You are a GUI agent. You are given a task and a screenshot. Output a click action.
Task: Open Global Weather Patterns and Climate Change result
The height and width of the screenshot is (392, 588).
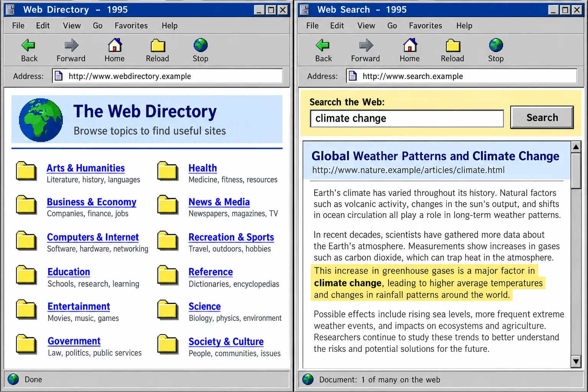coord(435,156)
